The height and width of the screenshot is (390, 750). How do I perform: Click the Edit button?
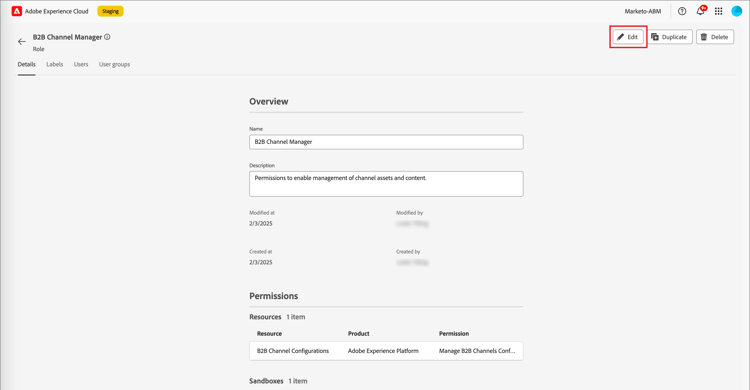[x=628, y=37]
